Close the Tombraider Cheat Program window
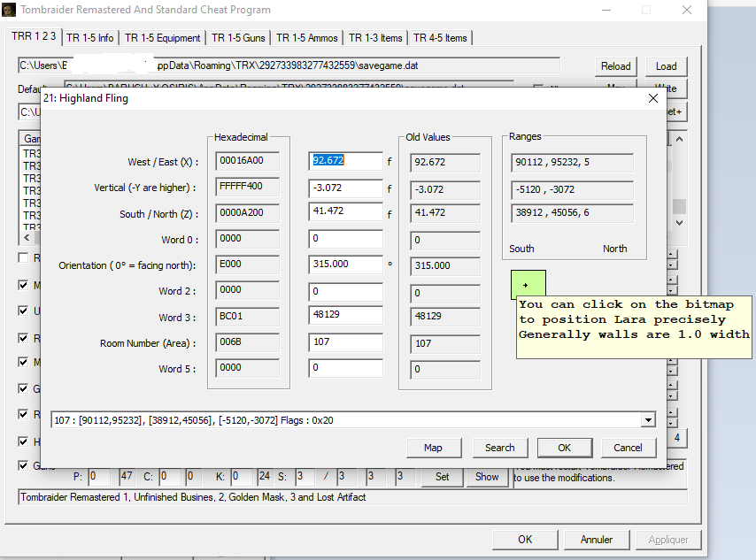Image resolution: width=756 pixels, height=560 pixels. click(x=687, y=10)
